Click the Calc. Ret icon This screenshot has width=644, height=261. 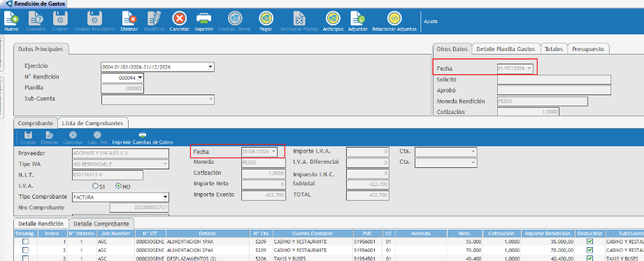97,135
